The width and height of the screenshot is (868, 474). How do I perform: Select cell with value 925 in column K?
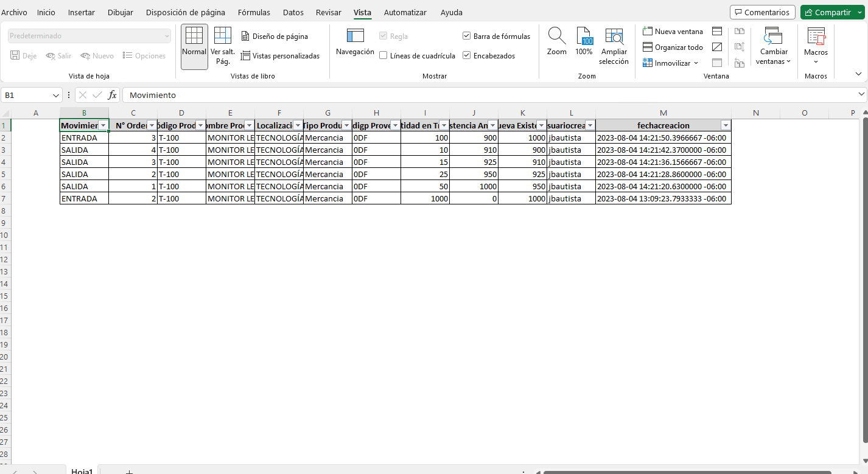522,174
